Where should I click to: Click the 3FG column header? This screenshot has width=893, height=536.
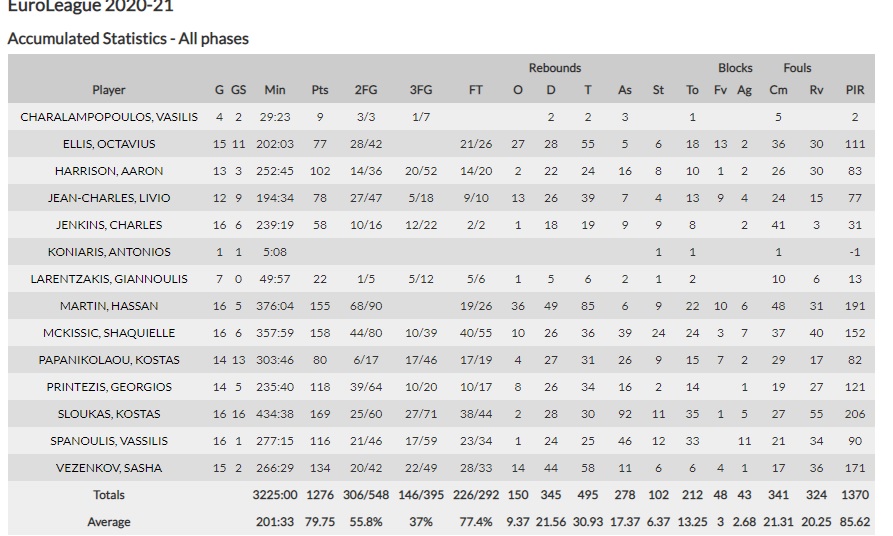[421, 90]
